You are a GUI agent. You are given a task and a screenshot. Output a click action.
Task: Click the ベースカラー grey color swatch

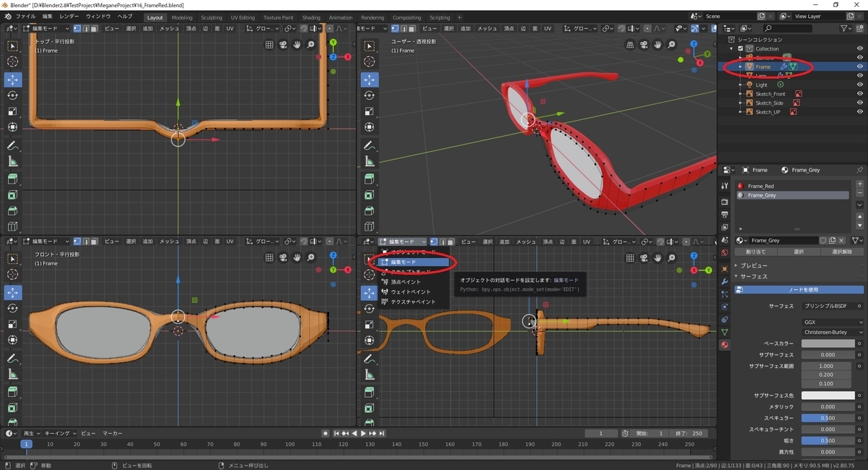click(x=828, y=343)
